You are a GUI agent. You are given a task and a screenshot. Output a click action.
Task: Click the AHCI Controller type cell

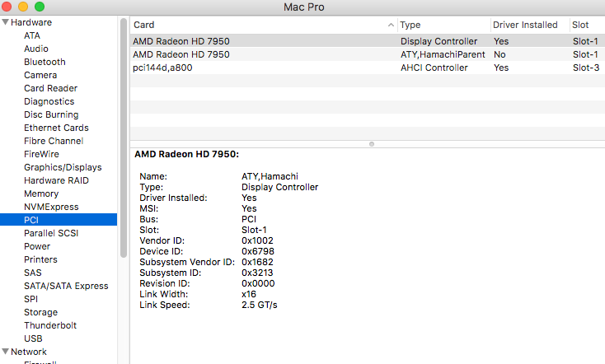(434, 68)
